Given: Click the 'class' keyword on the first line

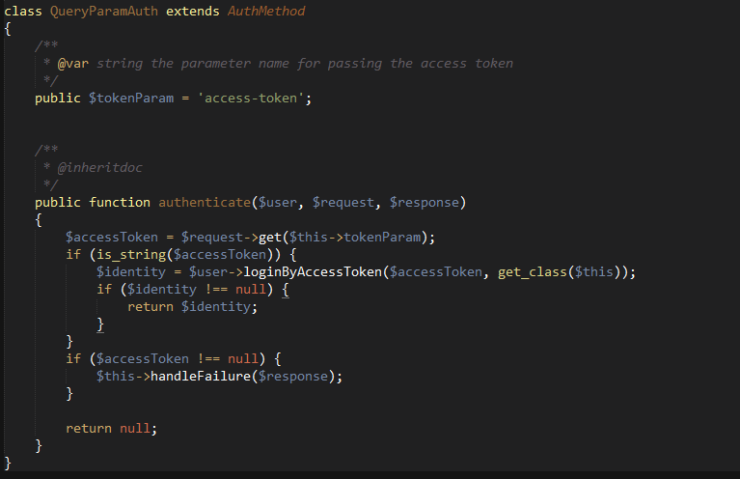Looking at the screenshot, I should [x=23, y=11].
